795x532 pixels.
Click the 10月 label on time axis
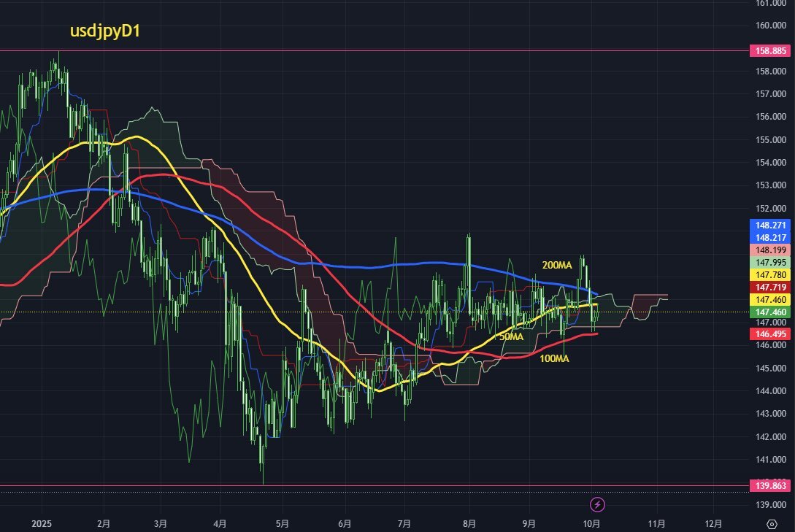tap(591, 524)
